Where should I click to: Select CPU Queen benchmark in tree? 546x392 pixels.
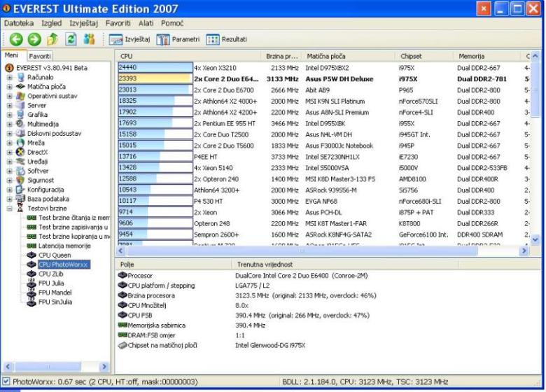(55, 256)
